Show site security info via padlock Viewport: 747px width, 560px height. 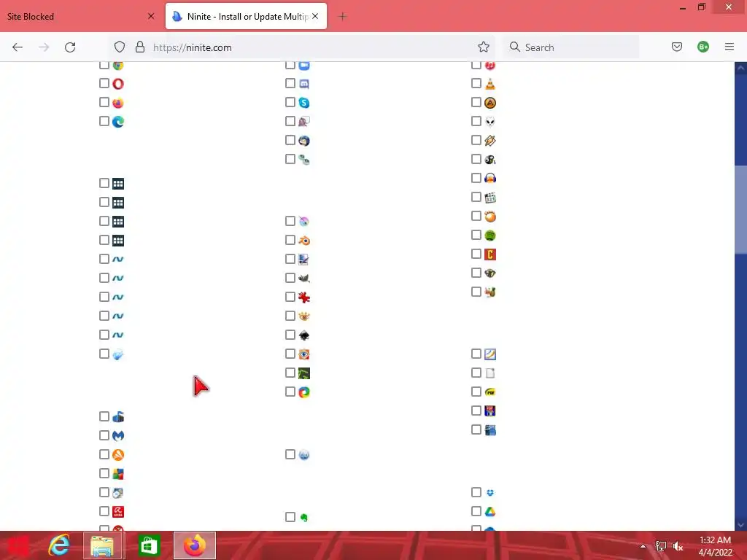(140, 47)
